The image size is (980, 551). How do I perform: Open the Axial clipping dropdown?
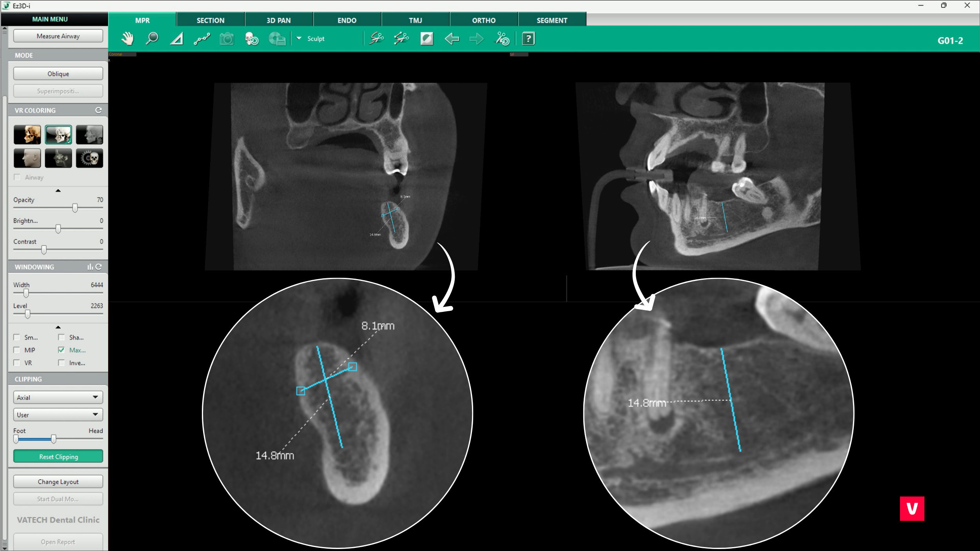[x=58, y=397]
